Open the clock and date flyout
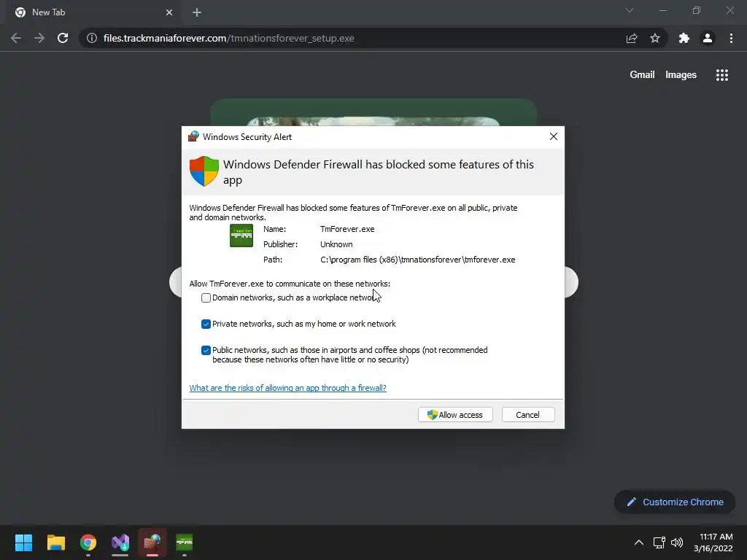The image size is (747, 560). coord(713,542)
